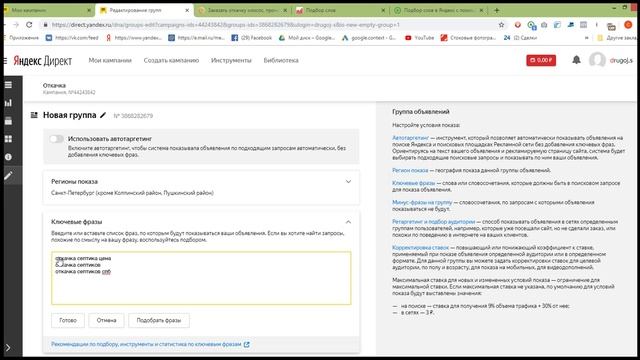The width and height of the screenshot is (640, 360).
Task: Click the откачка септиков спб phrase line
Action: pos(83,271)
